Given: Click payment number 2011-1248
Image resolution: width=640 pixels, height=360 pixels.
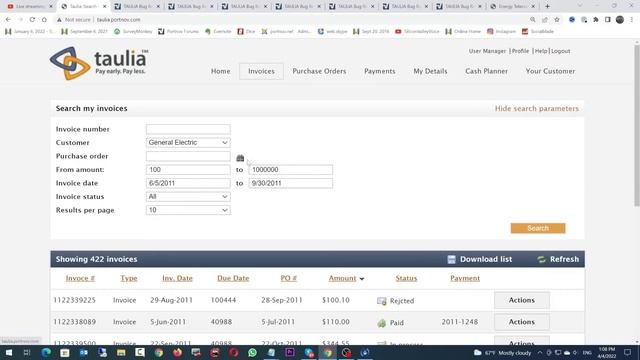Looking at the screenshot, I should click(x=460, y=322).
